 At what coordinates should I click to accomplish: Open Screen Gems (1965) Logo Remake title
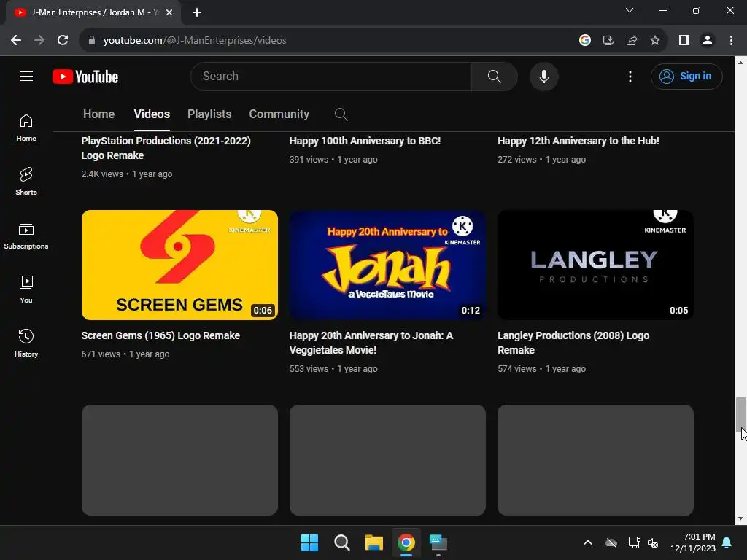(x=160, y=335)
